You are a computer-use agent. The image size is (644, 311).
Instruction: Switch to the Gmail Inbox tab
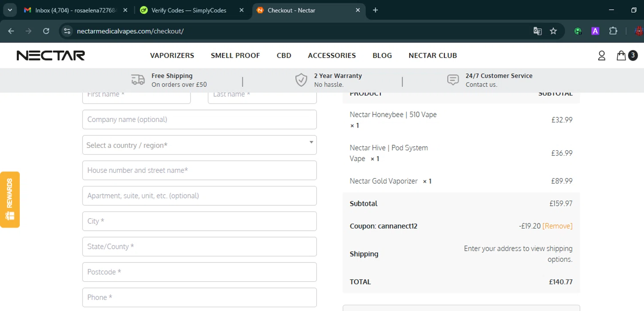point(76,10)
